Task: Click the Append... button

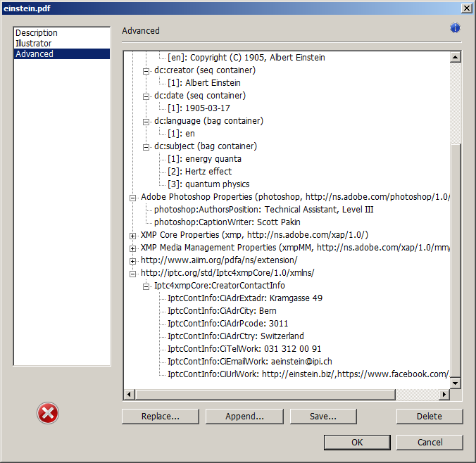Action: click(x=244, y=417)
